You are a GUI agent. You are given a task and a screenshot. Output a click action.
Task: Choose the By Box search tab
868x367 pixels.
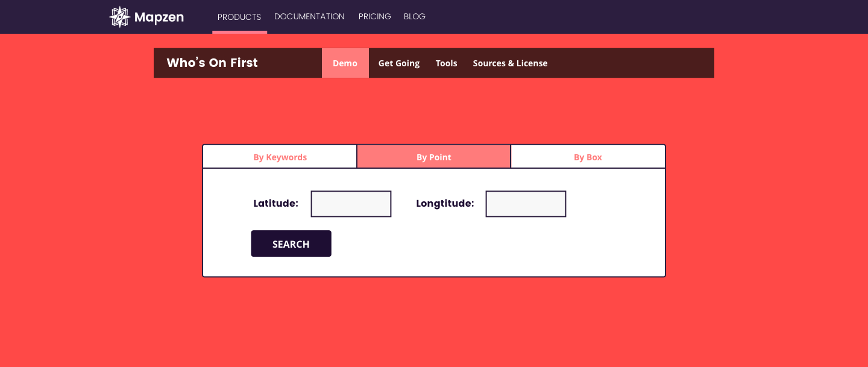tap(588, 157)
